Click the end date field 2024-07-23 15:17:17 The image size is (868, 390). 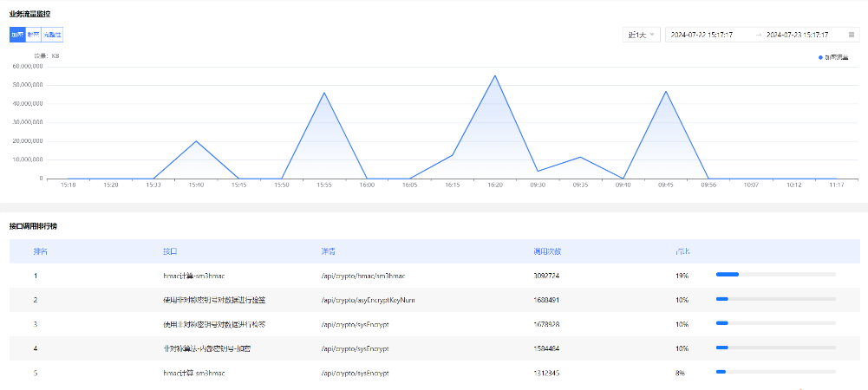click(798, 35)
